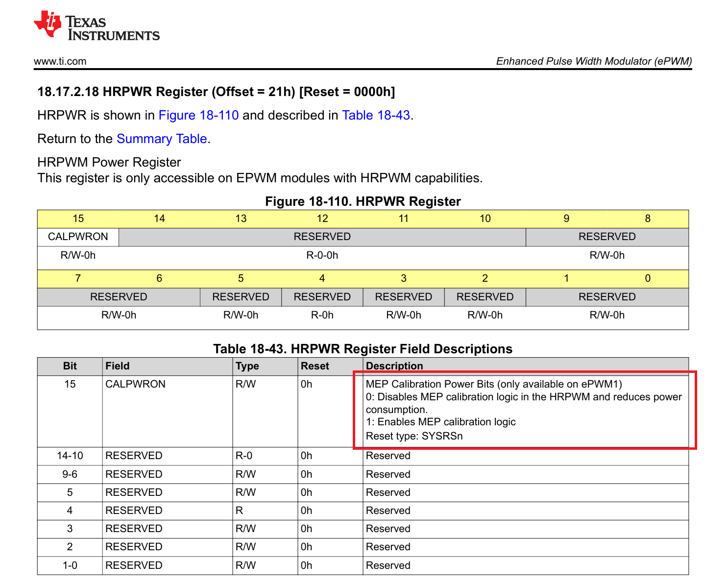The image size is (728, 586).
Task: Click the section heading 18.17.2.18 HRPWR Register
Action: 216,92
